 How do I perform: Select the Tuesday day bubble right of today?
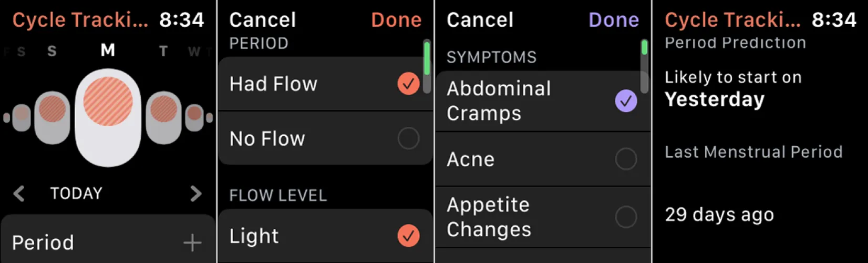(x=163, y=117)
